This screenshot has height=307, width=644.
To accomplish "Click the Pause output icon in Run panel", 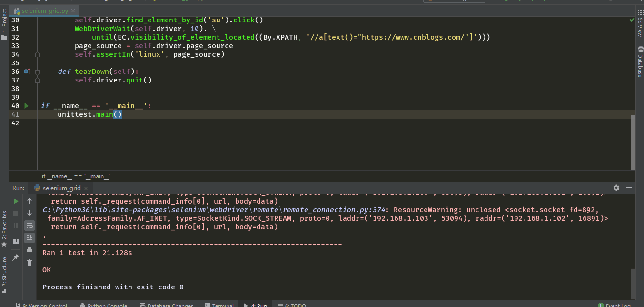I will [16, 225].
